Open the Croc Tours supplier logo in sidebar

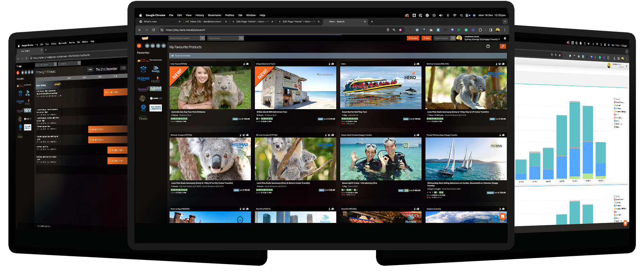tap(143, 118)
